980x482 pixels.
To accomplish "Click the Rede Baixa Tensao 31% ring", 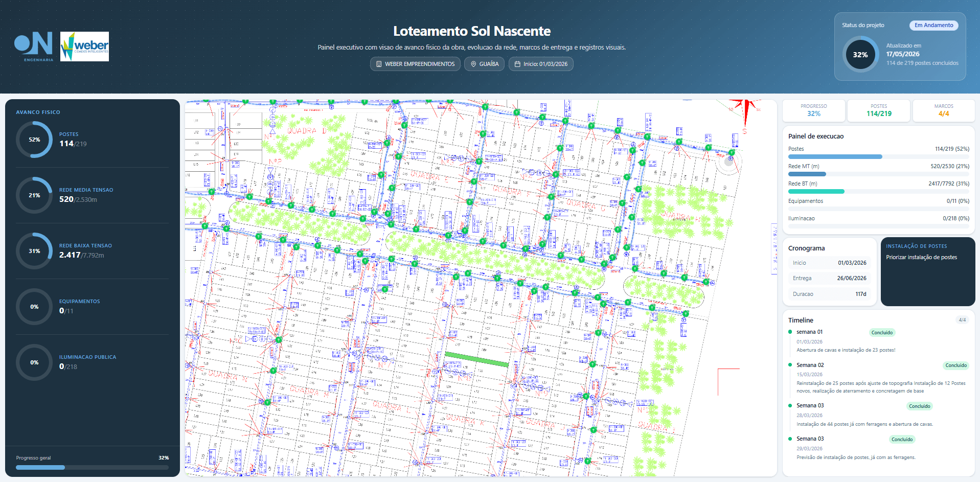I will point(34,251).
